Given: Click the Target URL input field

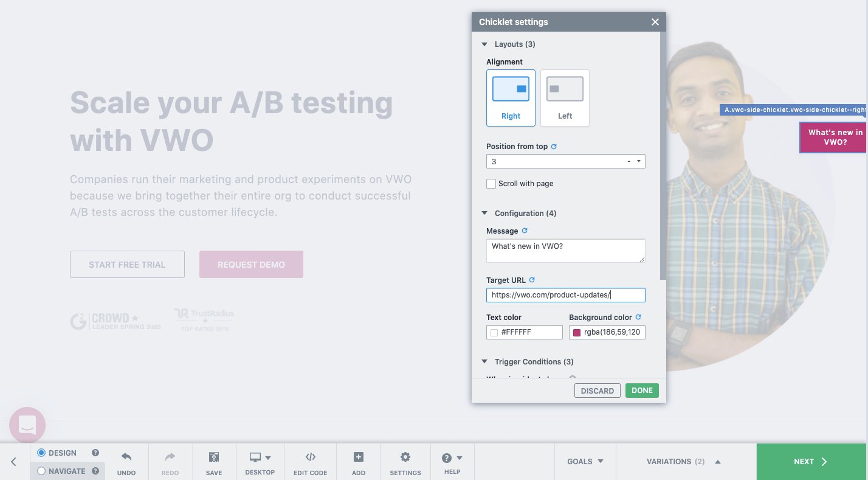Looking at the screenshot, I should tap(565, 295).
